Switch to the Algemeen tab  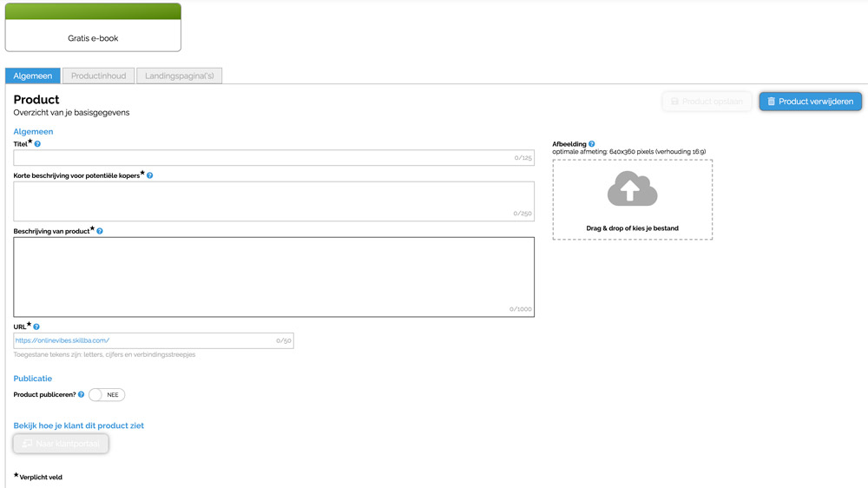[x=33, y=76]
